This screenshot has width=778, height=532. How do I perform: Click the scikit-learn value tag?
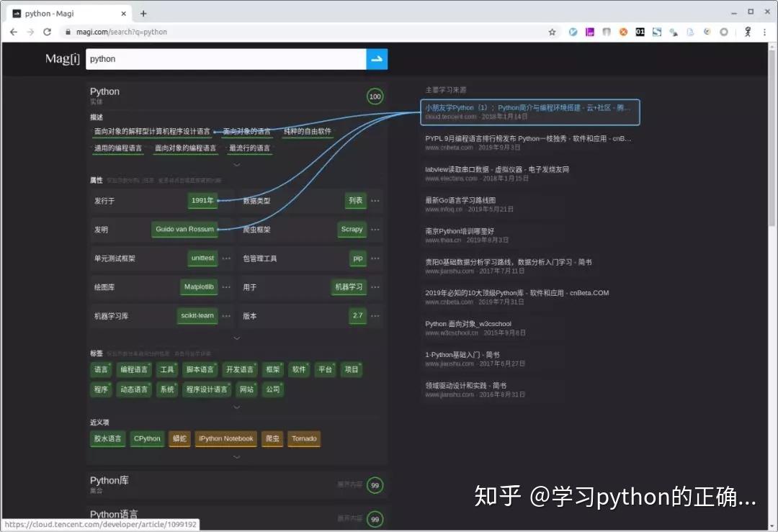197,315
